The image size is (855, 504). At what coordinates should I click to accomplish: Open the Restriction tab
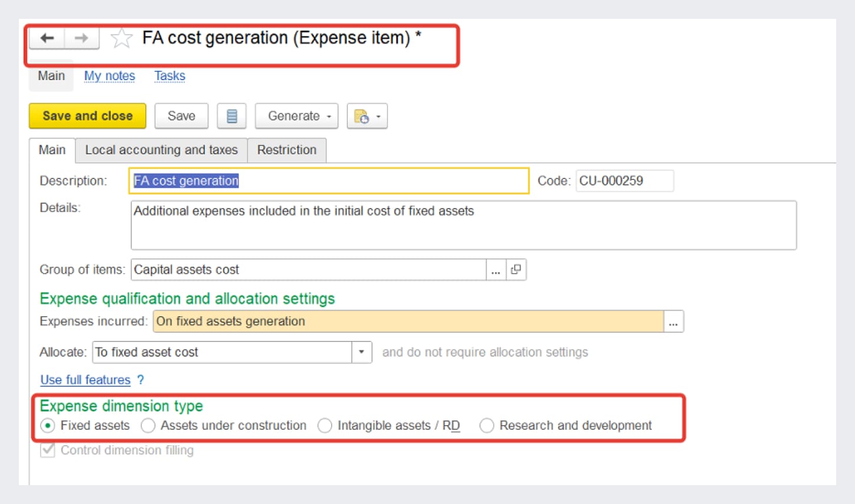pos(287,150)
